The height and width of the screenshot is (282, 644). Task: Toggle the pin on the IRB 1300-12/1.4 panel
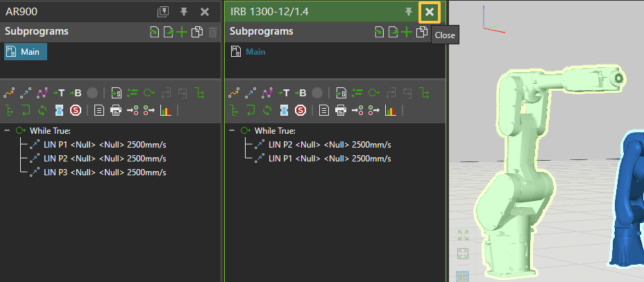(409, 12)
